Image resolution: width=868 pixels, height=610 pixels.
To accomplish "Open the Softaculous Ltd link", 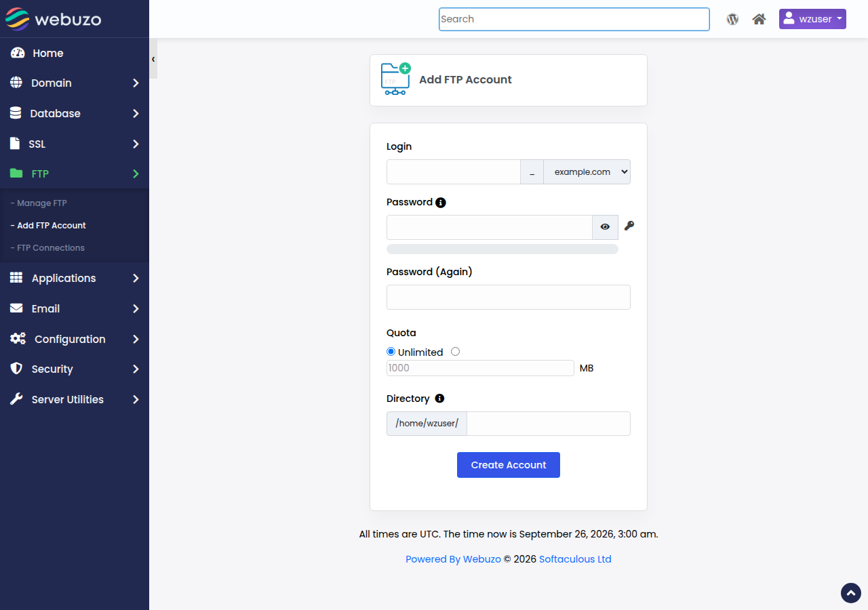I will pos(575,559).
